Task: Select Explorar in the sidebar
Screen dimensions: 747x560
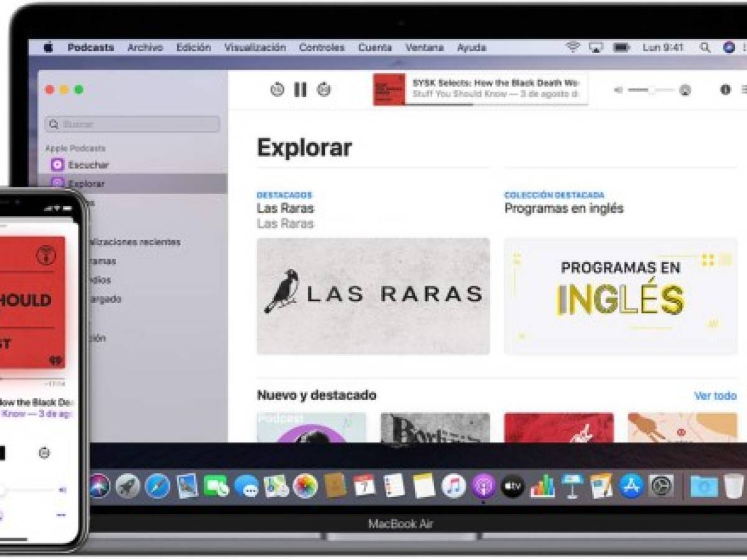Action: (x=133, y=184)
